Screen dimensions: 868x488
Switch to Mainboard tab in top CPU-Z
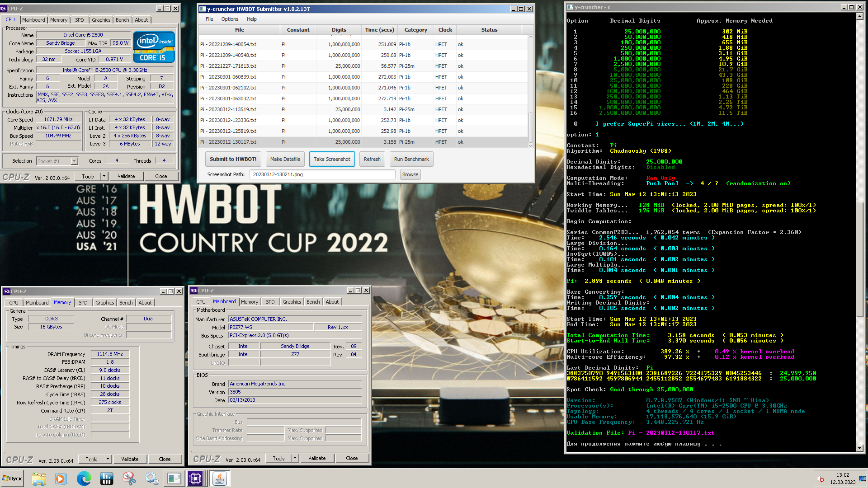click(33, 20)
